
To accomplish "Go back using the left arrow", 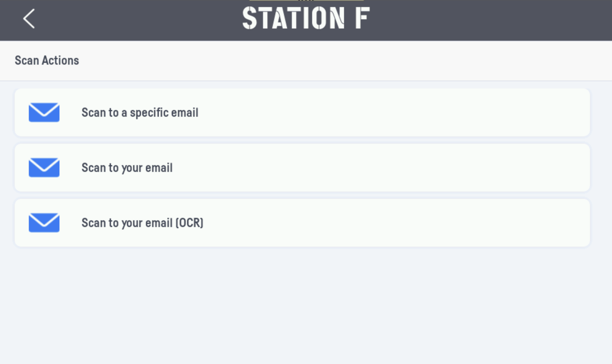I will (29, 19).
